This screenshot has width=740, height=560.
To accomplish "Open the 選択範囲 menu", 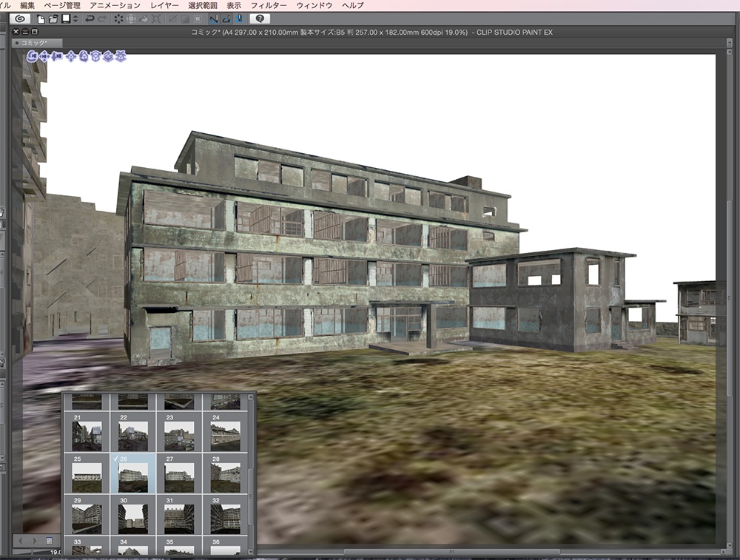I will click(203, 5).
